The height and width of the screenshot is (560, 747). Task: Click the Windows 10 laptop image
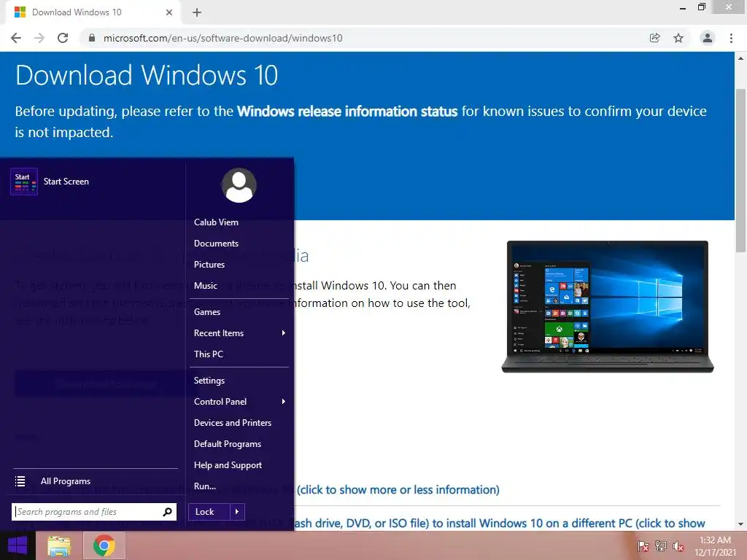tap(608, 307)
